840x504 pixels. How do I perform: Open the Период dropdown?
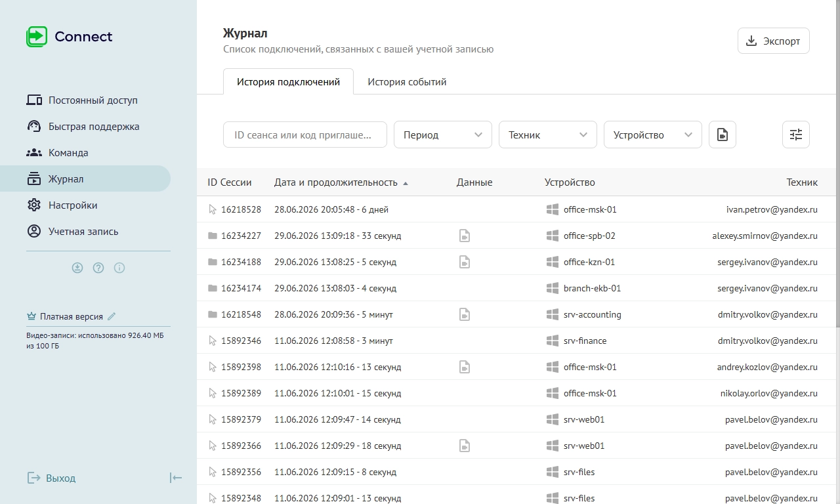(443, 135)
